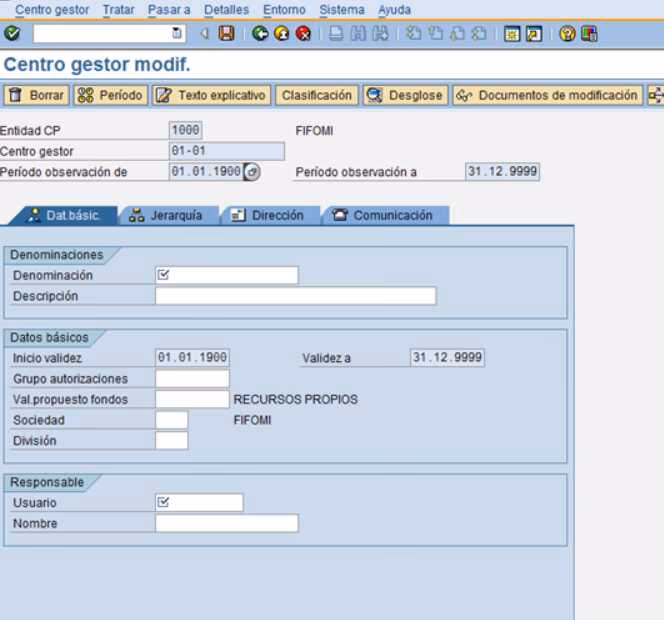Click the Denominación input field
664x620 pixels.
pyautogui.click(x=227, y=275)
